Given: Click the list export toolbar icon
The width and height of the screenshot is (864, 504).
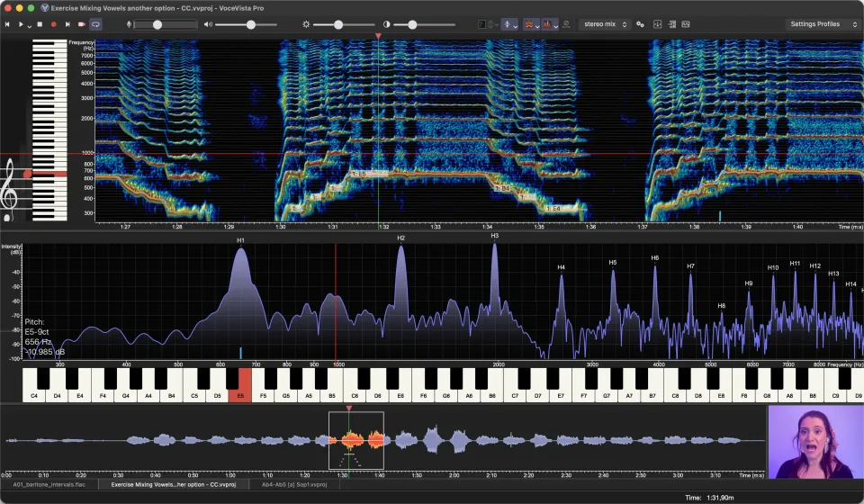Looking at the screenshot, I should 672,24.
